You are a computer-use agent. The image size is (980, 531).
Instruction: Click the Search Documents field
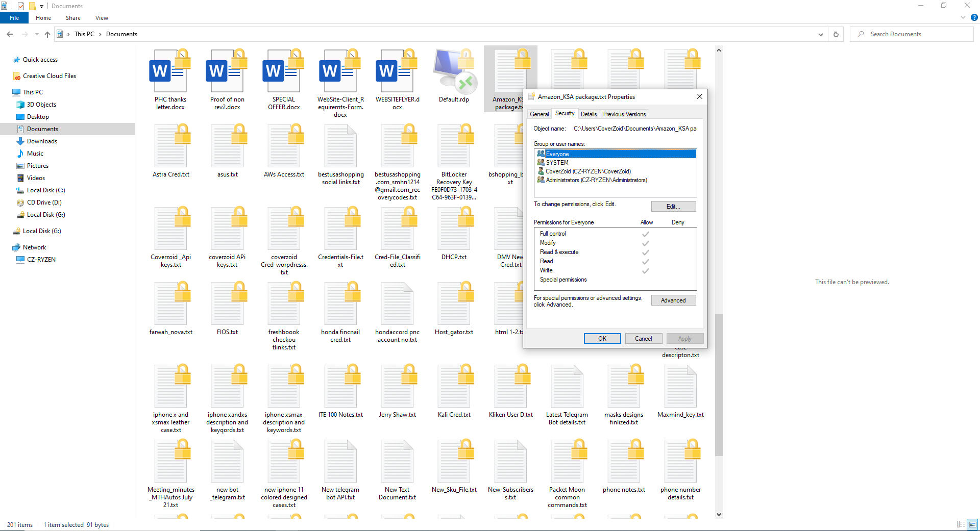pos(912,34)
